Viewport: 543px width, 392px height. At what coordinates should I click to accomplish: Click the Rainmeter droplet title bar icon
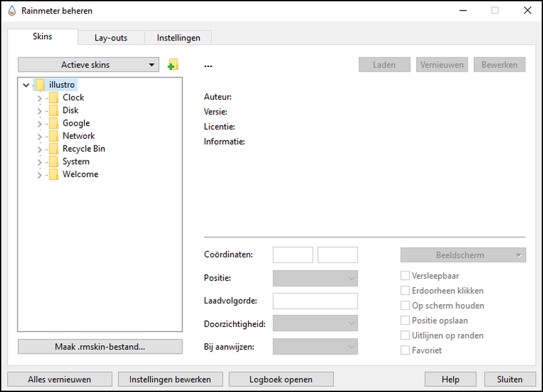12,10
